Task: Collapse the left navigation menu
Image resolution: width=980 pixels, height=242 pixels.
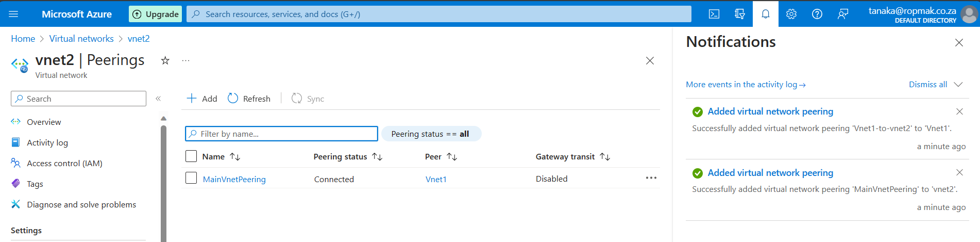Action: (x=158, y=99)
